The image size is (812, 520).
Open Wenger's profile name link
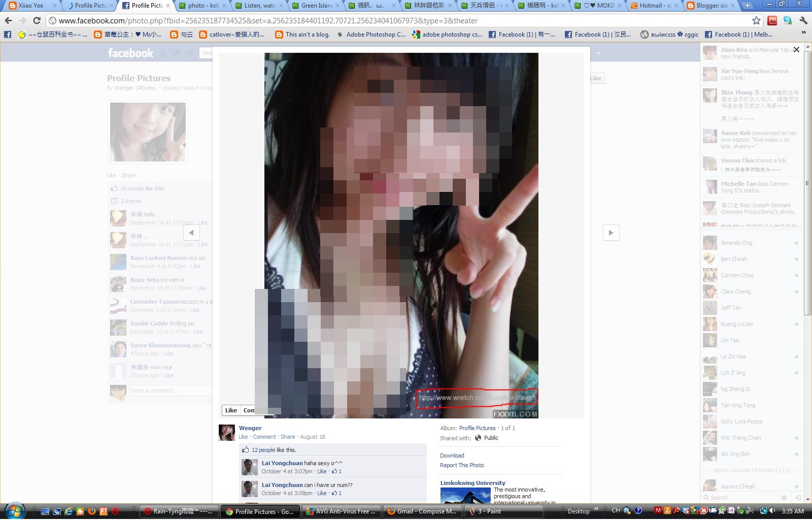(x=250, y=428)
